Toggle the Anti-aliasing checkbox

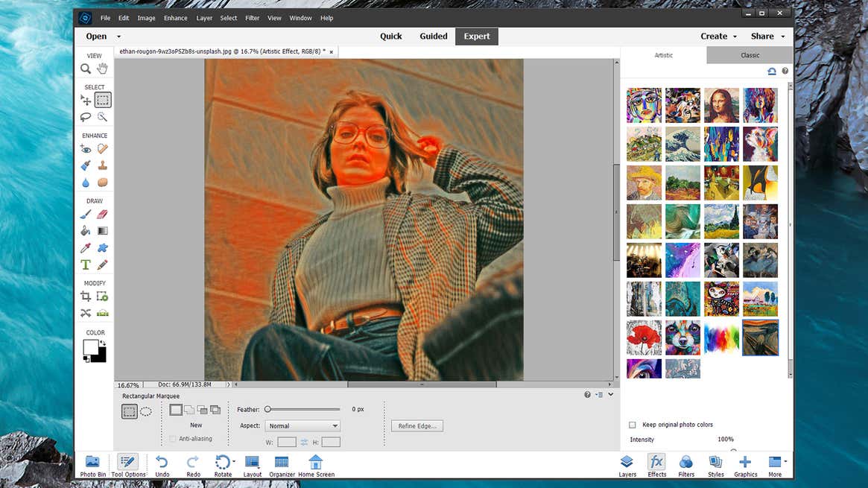click(x=172, y=439)
